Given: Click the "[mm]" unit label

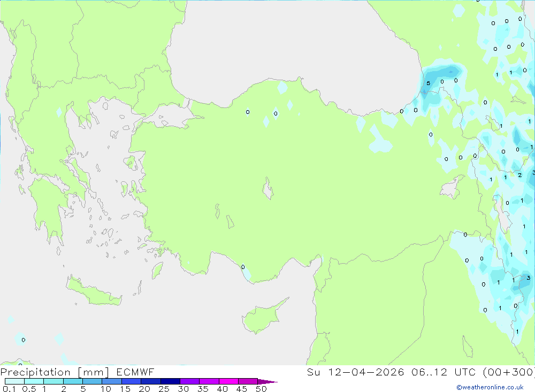Looking at the screenshot, I should (94, 372).
